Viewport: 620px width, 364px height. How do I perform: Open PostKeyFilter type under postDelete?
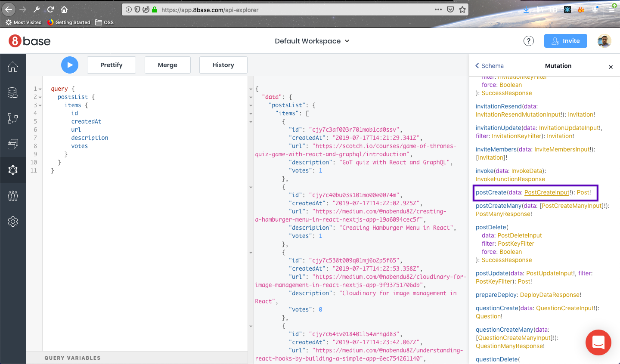click(516, 244)
